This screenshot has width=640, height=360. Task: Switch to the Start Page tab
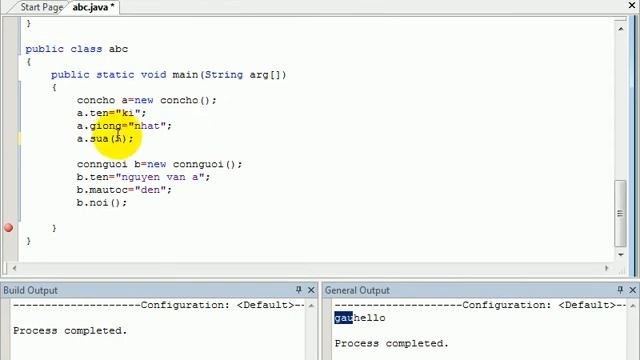coord(42,7)
